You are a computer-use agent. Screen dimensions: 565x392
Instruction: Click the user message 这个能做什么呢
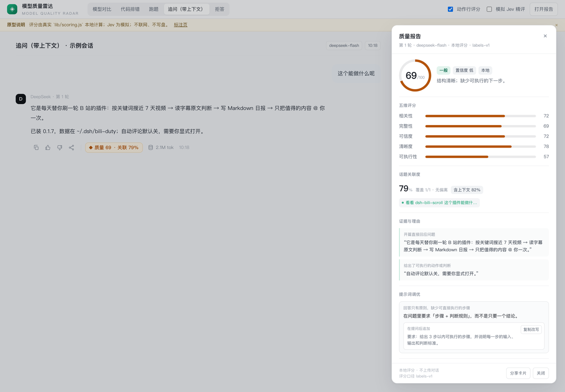click(x=356, y=74)
